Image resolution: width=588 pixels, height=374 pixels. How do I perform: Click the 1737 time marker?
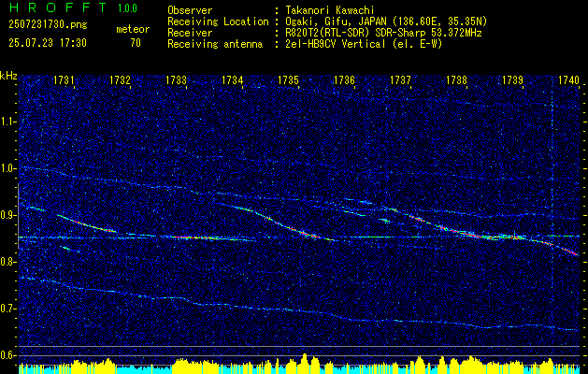click(400, 79)
